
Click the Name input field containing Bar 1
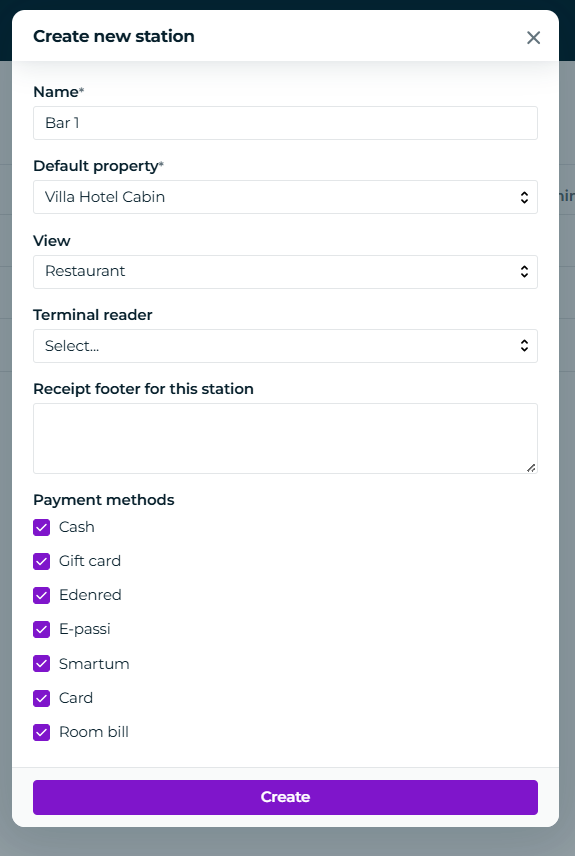point(285,123)
